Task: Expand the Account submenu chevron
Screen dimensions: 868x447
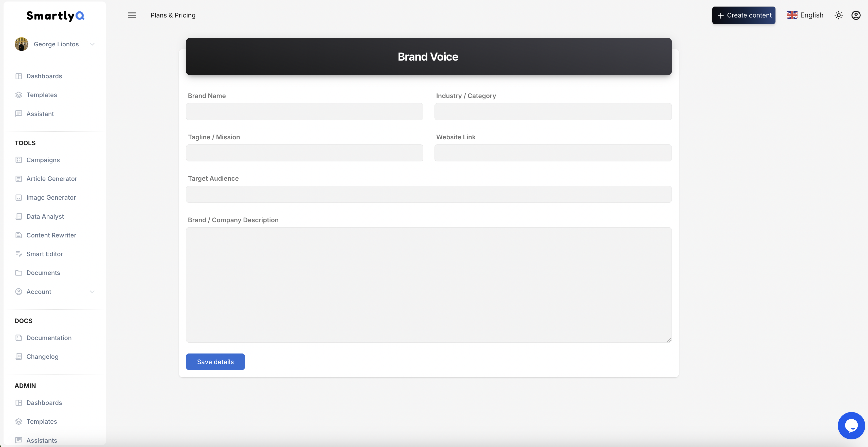Action: 92,292
